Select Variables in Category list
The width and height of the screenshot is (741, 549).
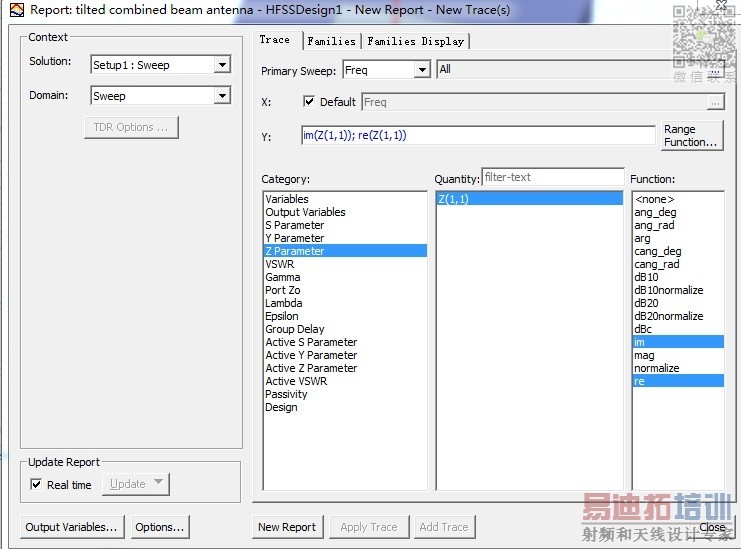[x=345, y=199]
